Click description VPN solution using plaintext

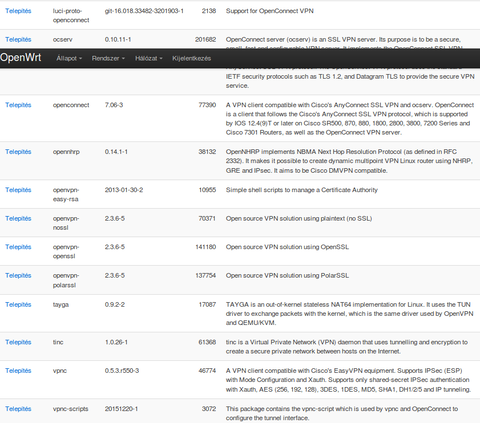299,219
